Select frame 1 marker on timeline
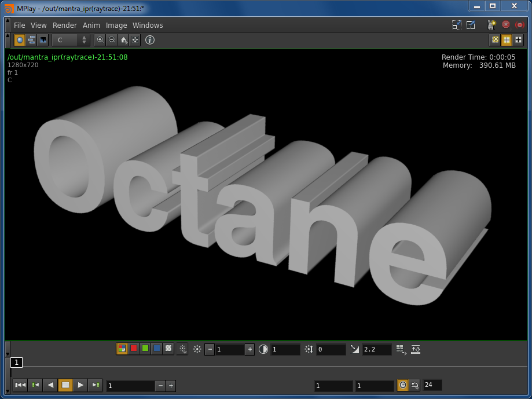Screen dimensions: 532x399 pyautogui.click(x=16, y=363)
